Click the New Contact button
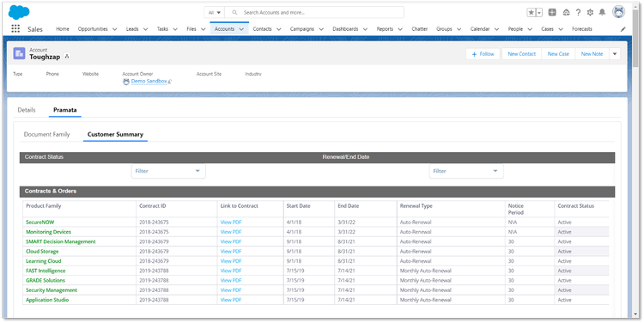644x323 pixels. click(521, 54)
